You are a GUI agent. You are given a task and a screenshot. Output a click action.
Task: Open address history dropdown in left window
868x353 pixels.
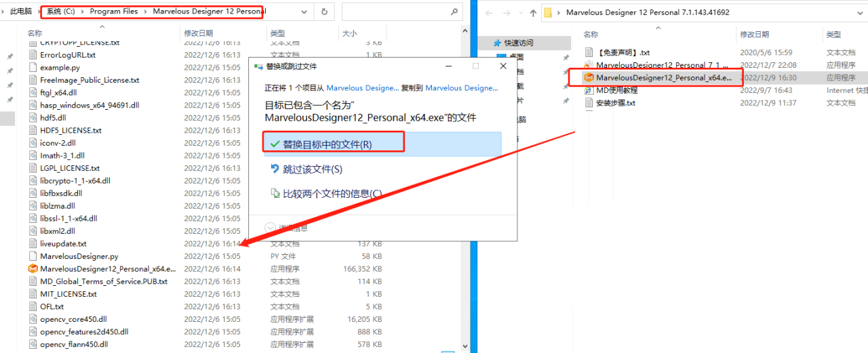(x=304, y=12)
